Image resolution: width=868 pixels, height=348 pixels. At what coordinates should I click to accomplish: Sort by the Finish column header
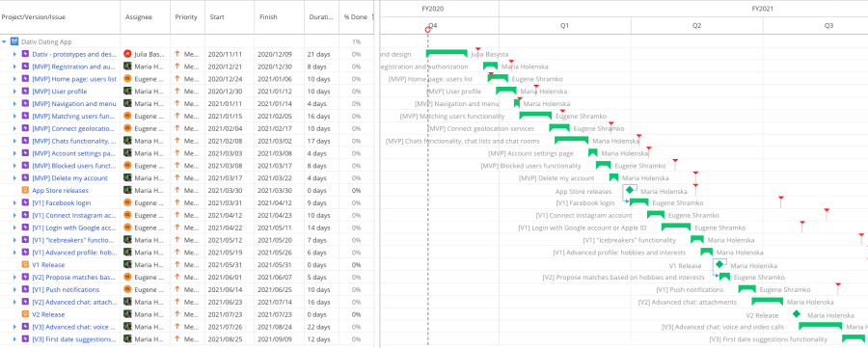coord(268,17)
